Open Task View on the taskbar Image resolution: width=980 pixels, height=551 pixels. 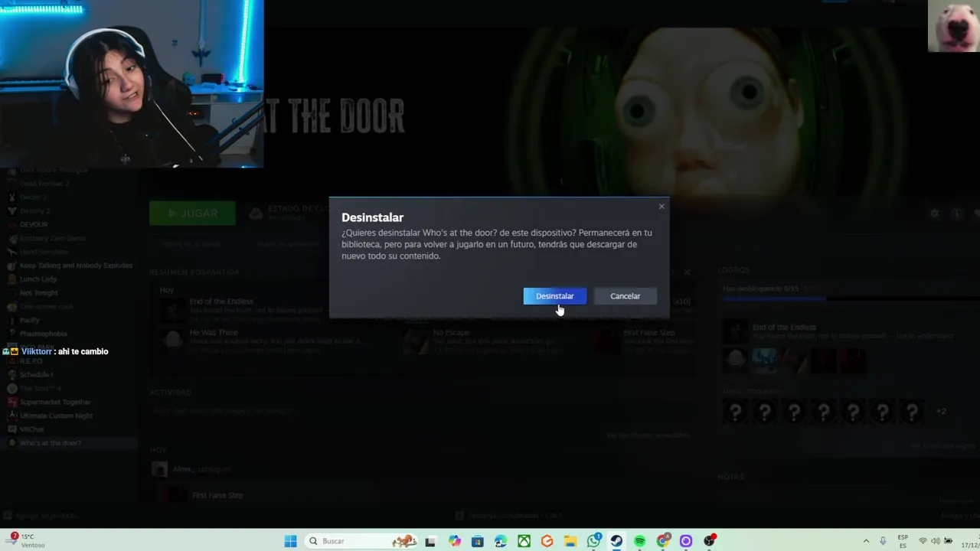pyautogui.click(x=430, y=541)
